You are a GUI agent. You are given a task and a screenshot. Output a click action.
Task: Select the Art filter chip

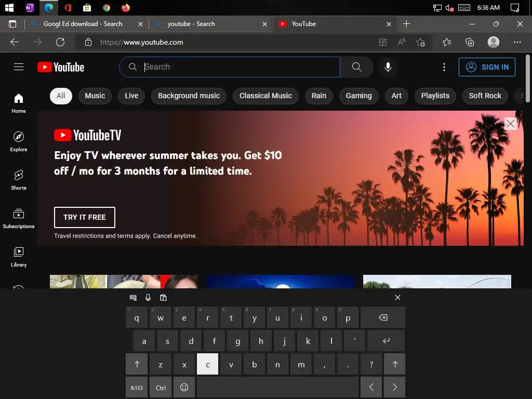click(396, 96)
